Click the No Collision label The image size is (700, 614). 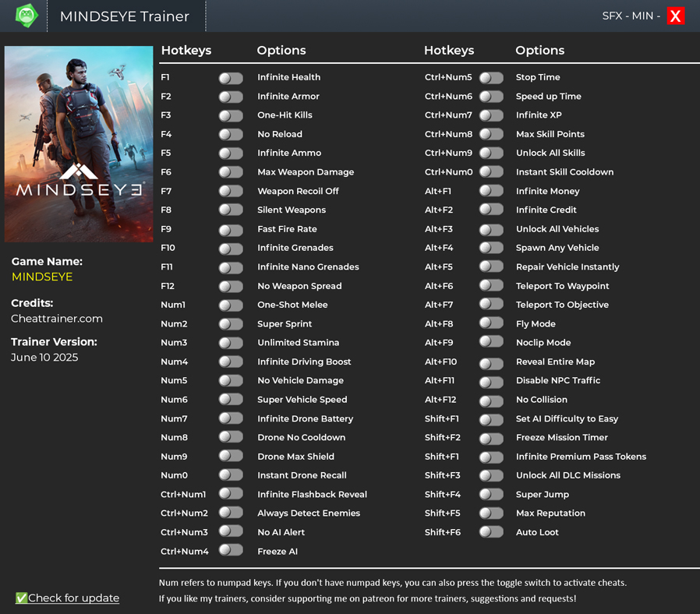(542, 400)
